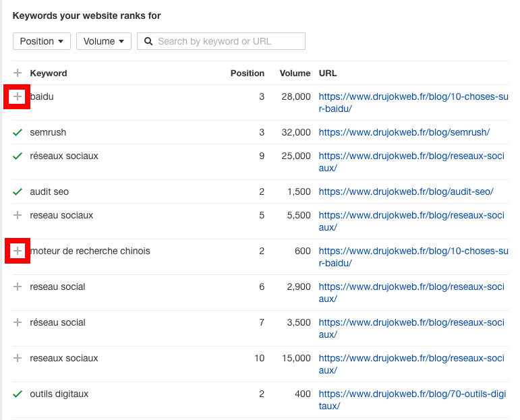Viewport: 520px width, 420px height.
Task: Click the URL column header
Action: [328, 73]
